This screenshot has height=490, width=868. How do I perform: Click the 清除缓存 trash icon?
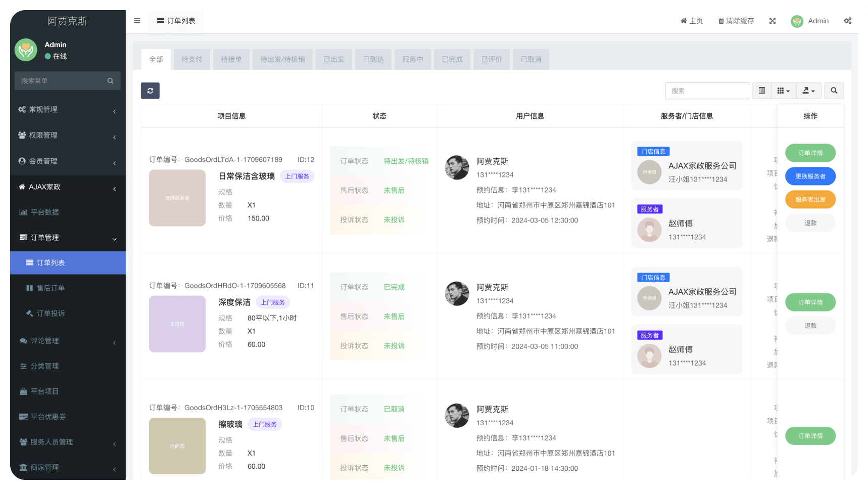721,21
